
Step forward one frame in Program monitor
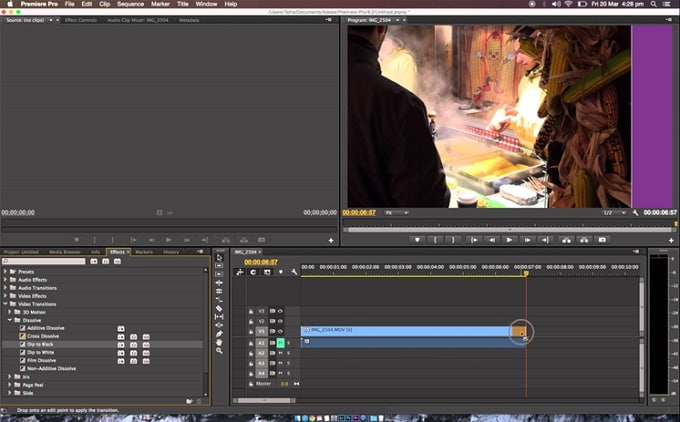click(x=527, y=240)
